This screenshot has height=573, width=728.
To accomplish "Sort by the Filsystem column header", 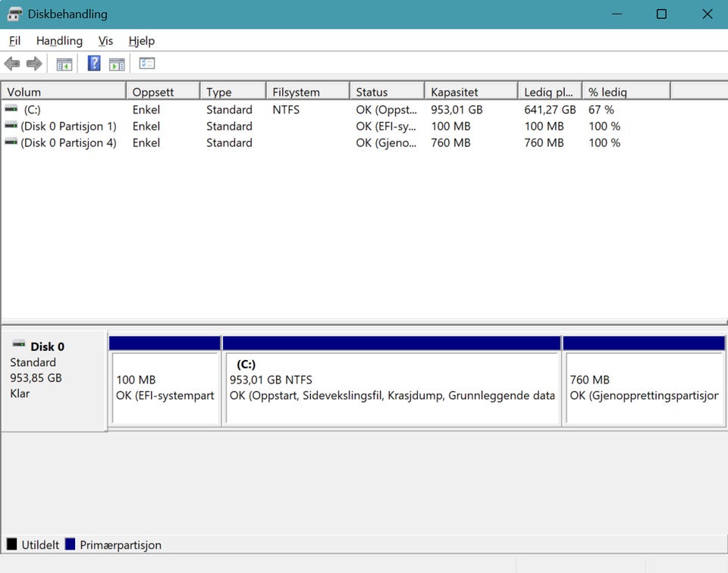I will coord(307,92).
